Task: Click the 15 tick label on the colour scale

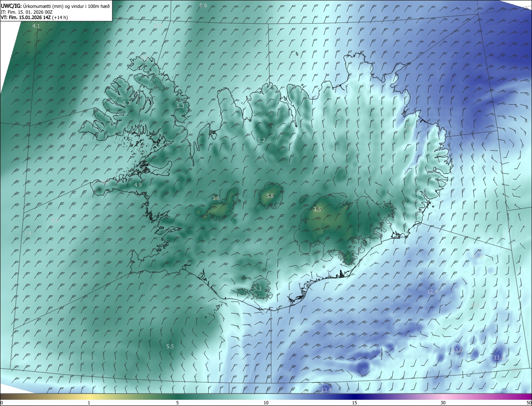Action: point(355,403)
